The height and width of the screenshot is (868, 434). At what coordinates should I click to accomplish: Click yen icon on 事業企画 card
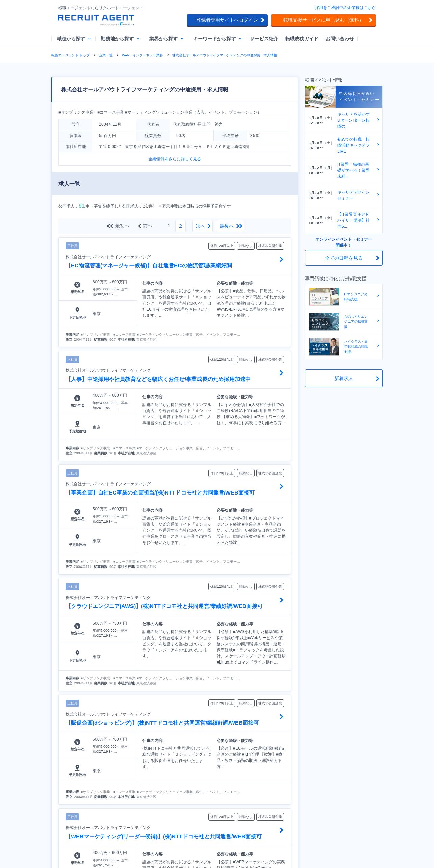coord(77,512)
